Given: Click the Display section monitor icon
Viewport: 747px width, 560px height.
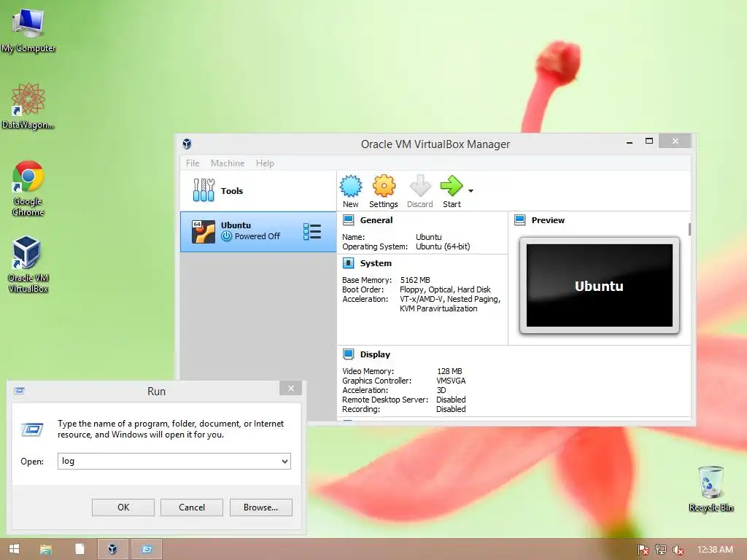Looking at the screenshot, I should [349, 354].
